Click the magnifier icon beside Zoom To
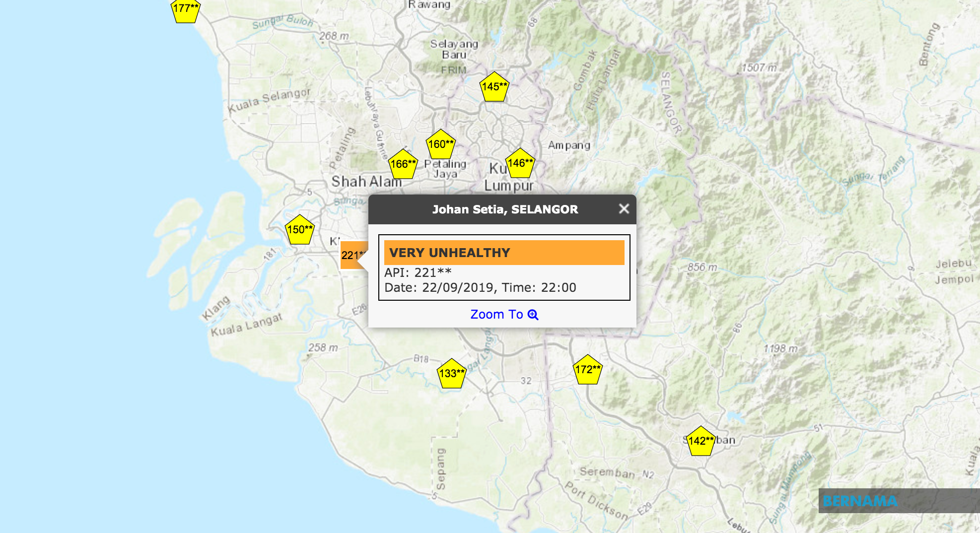The image size is (980, 533). click(533, 315)
